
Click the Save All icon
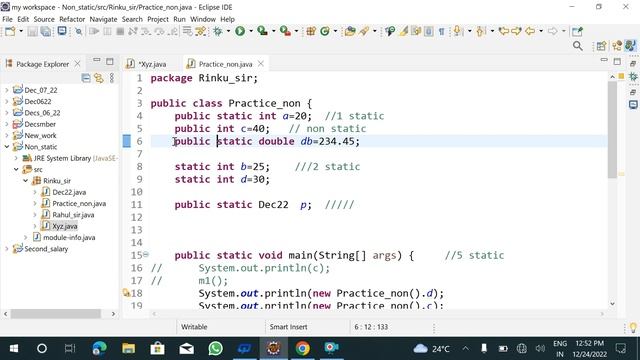tap(46, 31)
